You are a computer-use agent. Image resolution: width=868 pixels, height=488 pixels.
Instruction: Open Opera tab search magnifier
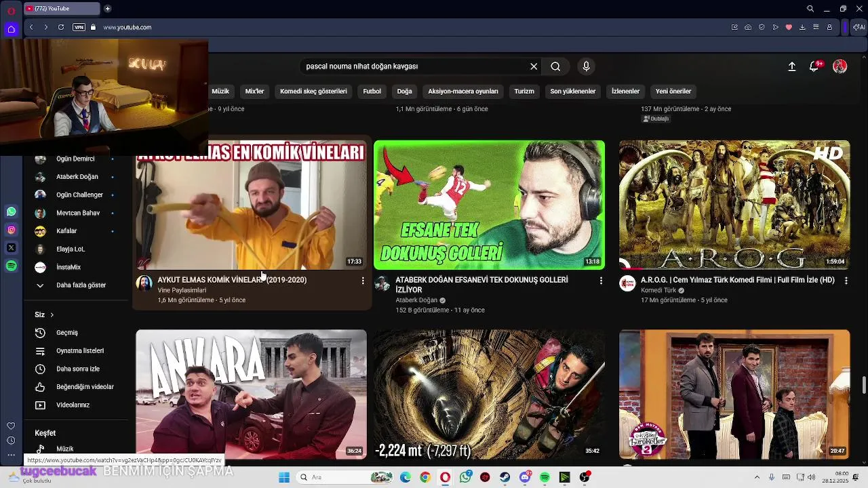pos(810,9)
